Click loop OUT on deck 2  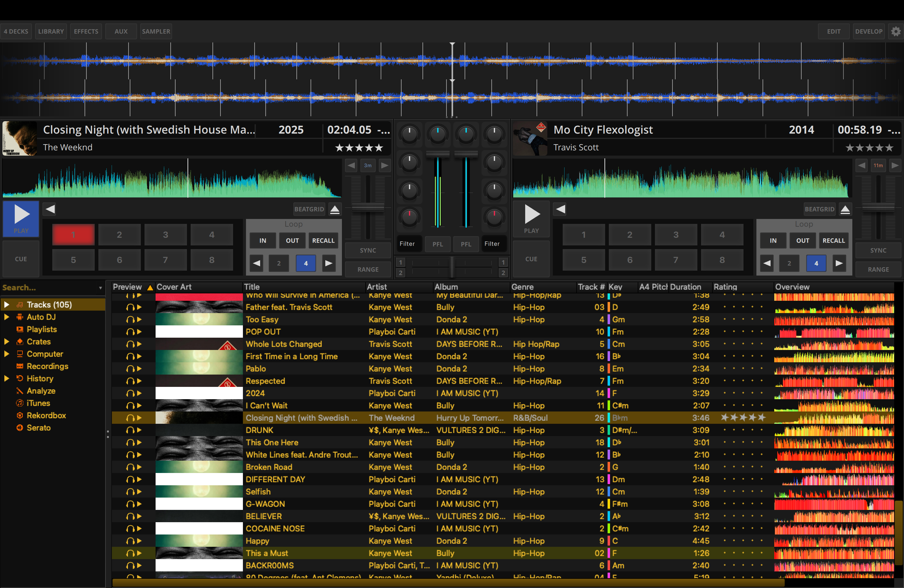click(803, 240)
